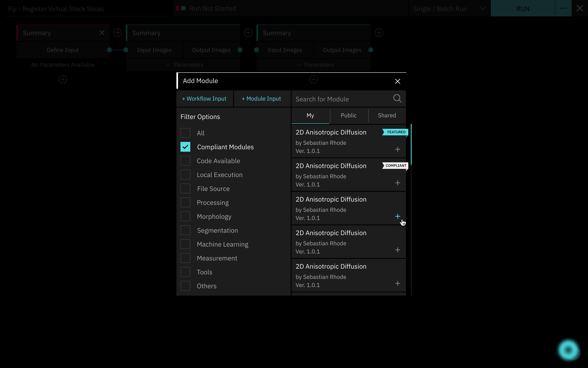588x368 pixels.
Task: Add the COMPLIANT 2D Anisotropic Diffusion module
Action: [x=398, y=183]
